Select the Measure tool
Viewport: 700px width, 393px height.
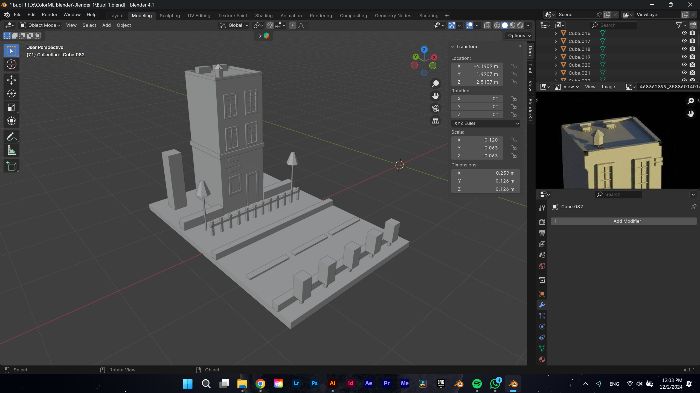(x=12, y=151)
